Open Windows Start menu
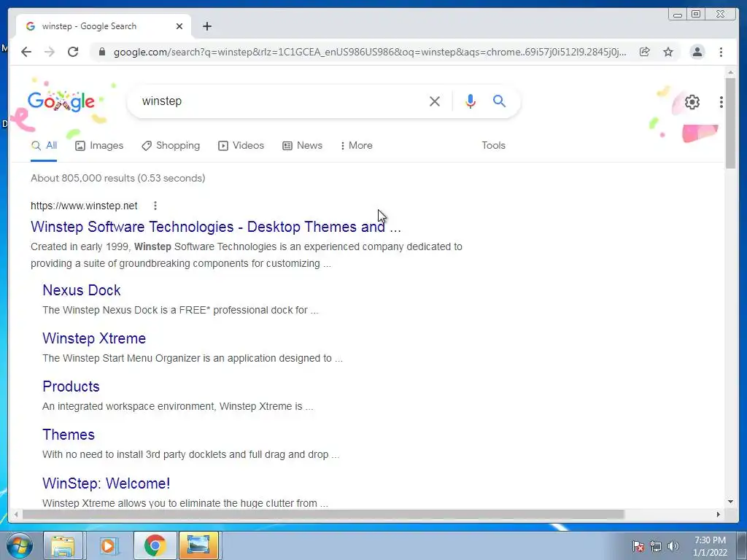This screenshot has width=747, height=560. [x=20, y=545]
